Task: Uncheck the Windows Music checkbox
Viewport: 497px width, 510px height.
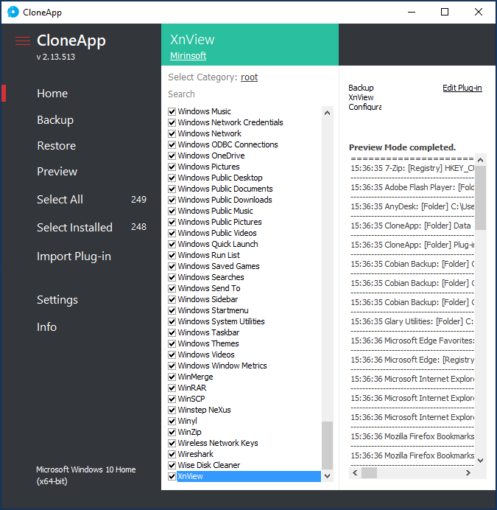Action: pyautogui.click(x=172, y=111)
